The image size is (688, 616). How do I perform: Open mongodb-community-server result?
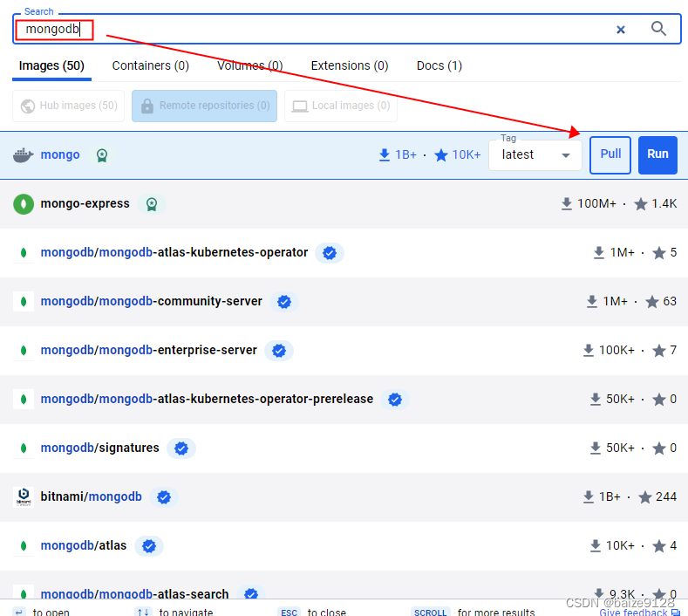click(152, 301)
